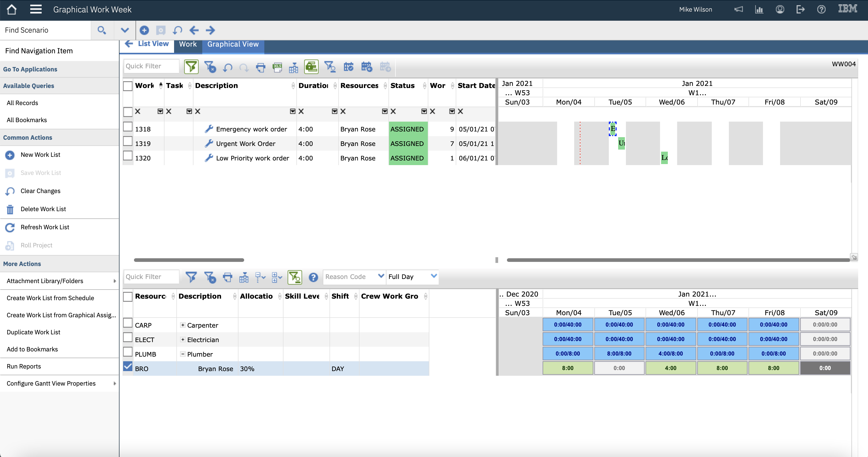The height and width of the screenshot is (457, 868).
Task: Expand the Carpenter tree node
Action: tap(183, 325)
